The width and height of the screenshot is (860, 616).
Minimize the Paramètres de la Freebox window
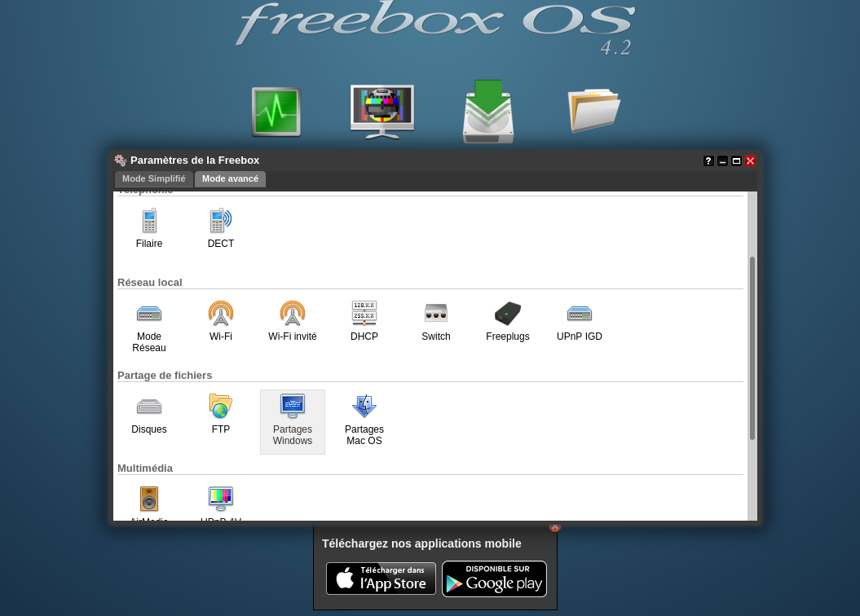[723, 161]
